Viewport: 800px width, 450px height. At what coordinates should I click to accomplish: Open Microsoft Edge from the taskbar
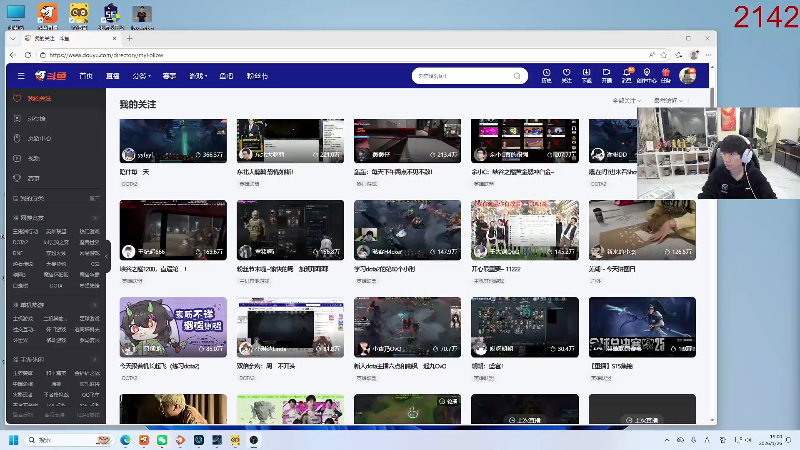tap(125, 440)
